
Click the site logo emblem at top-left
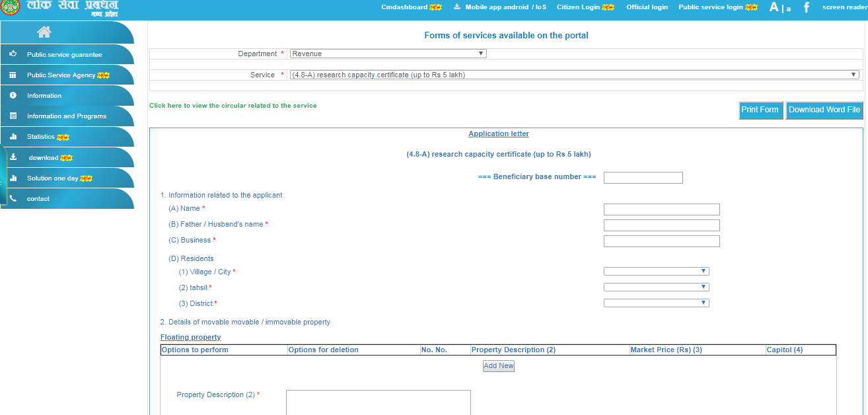[9, 8]
